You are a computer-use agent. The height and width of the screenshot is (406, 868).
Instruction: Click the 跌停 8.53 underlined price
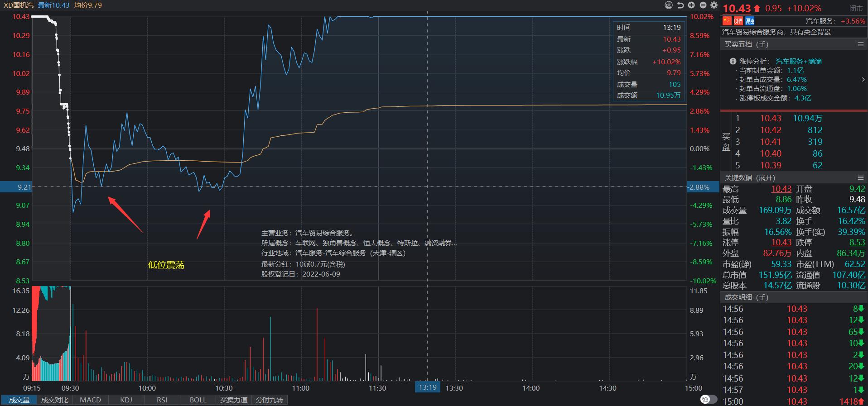coord(857,243)
